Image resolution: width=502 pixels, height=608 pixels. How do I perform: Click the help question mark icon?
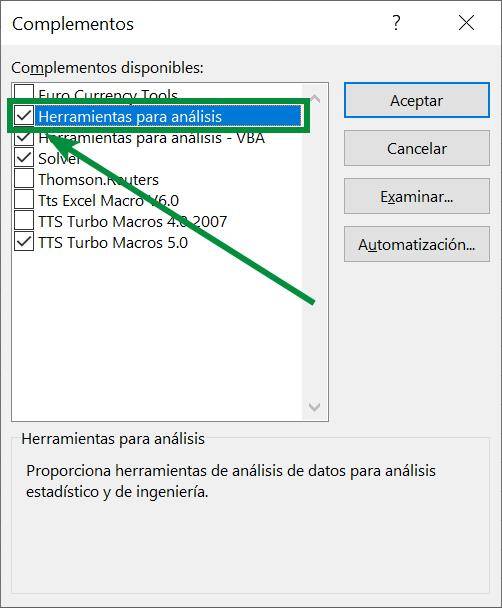tap(396, 23)
